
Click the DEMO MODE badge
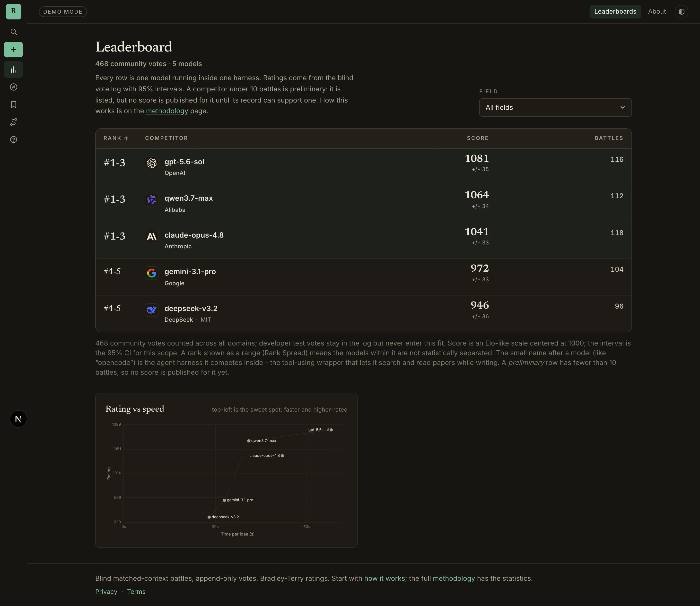(63, 11)
